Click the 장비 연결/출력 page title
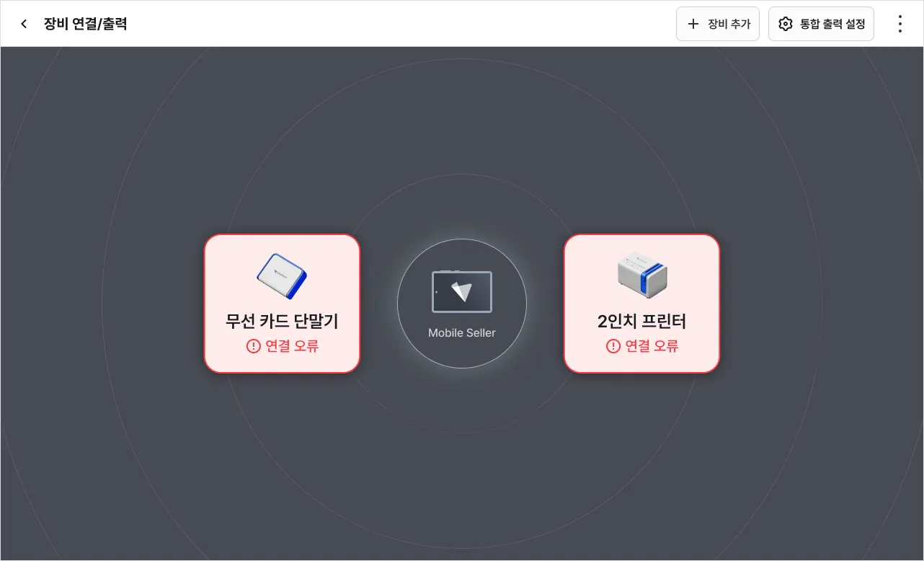924x561 pixels. [x=85, y=24]
